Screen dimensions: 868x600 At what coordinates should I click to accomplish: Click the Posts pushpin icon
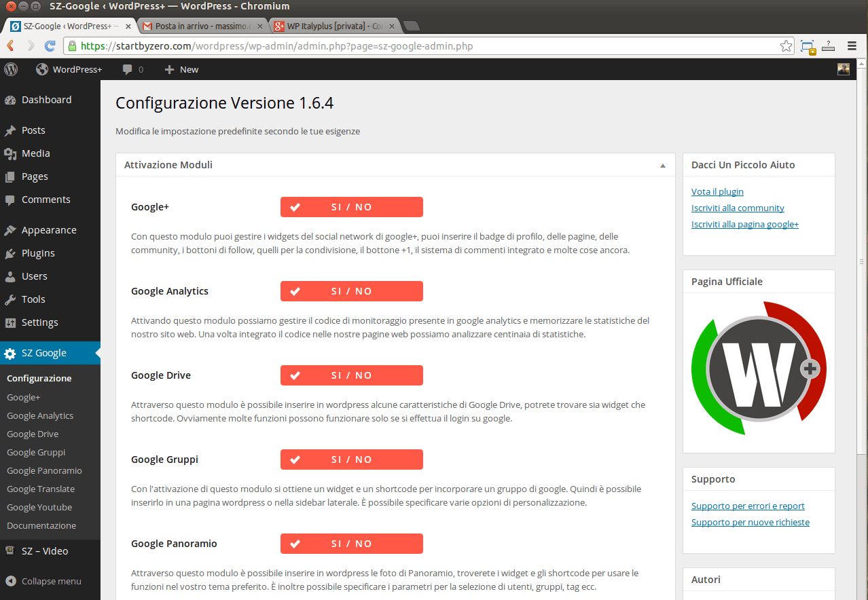click(x=10, y=130)
